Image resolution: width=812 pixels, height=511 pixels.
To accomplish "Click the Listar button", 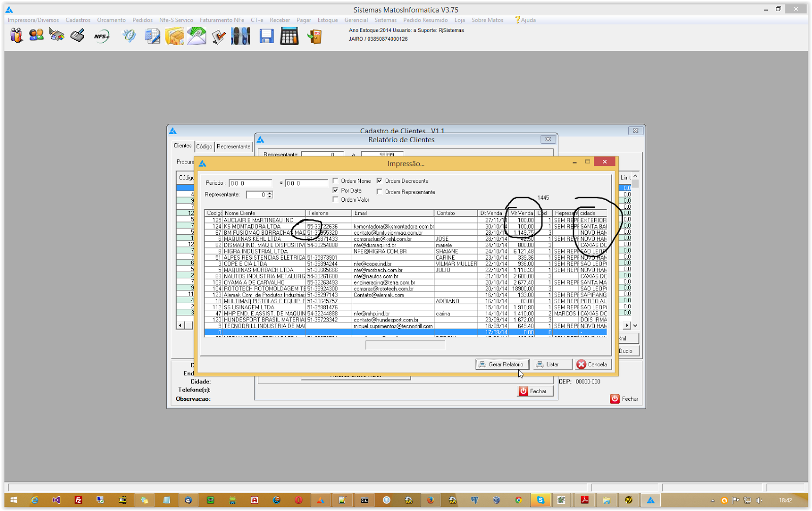I will (x=552, y=364).
